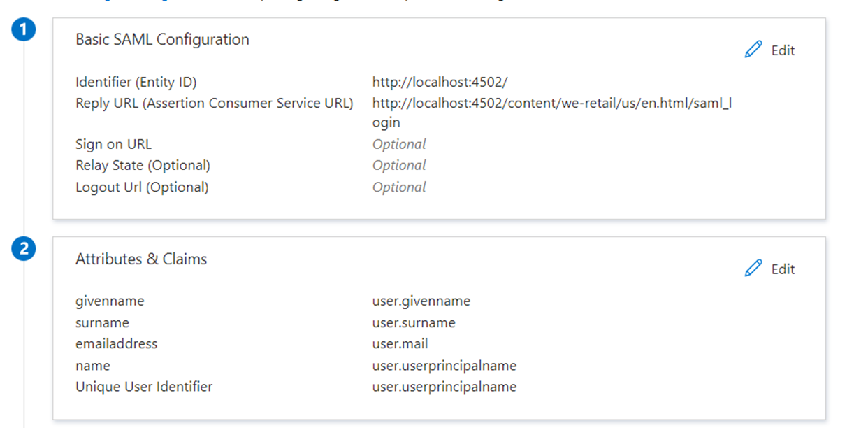This screenshot has height=428, width=868.
Task: Click the user.givenname claim value
Action: (421, 301)
